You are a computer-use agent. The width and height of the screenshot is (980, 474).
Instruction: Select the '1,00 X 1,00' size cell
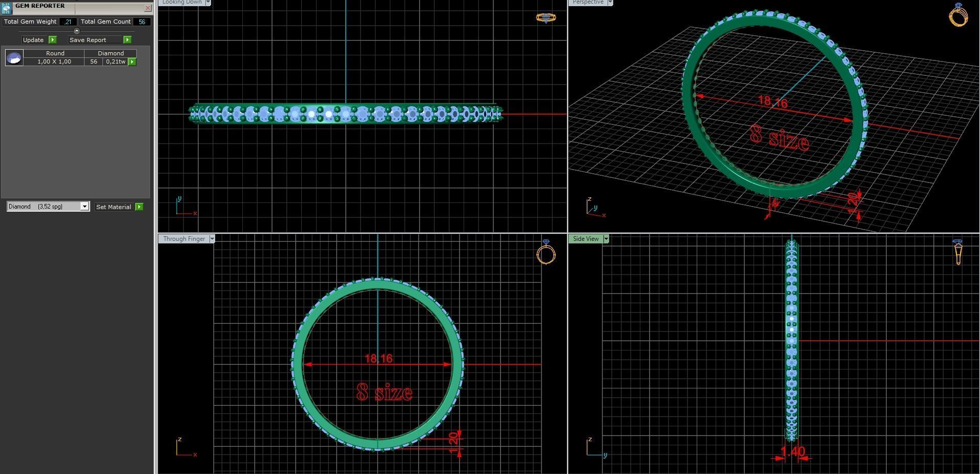click(54, 61)
